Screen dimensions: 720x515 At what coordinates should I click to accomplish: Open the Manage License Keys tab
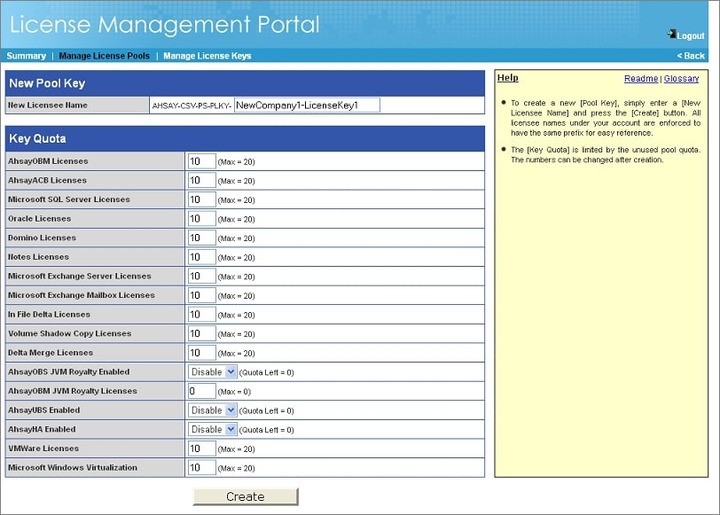tap(207, 56)
